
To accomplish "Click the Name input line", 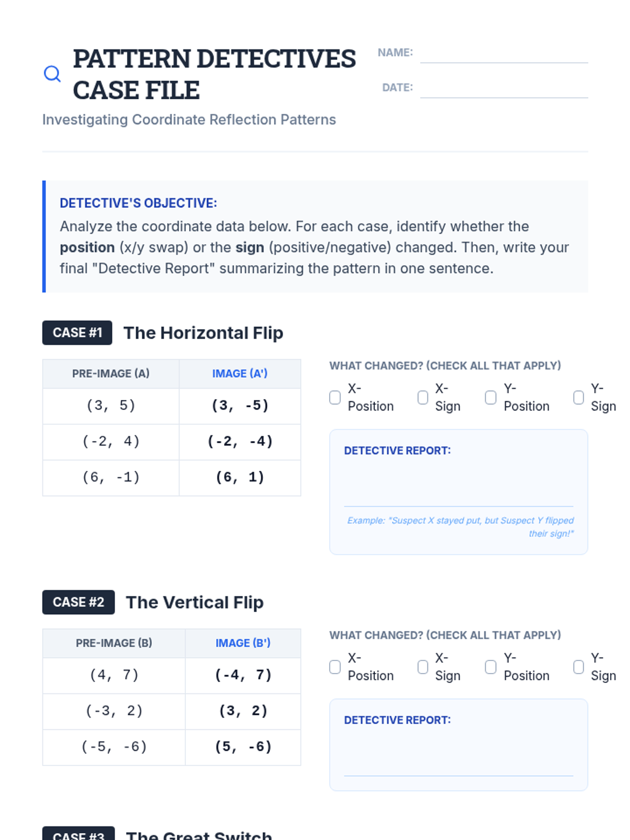I will [x=503, y=55].
